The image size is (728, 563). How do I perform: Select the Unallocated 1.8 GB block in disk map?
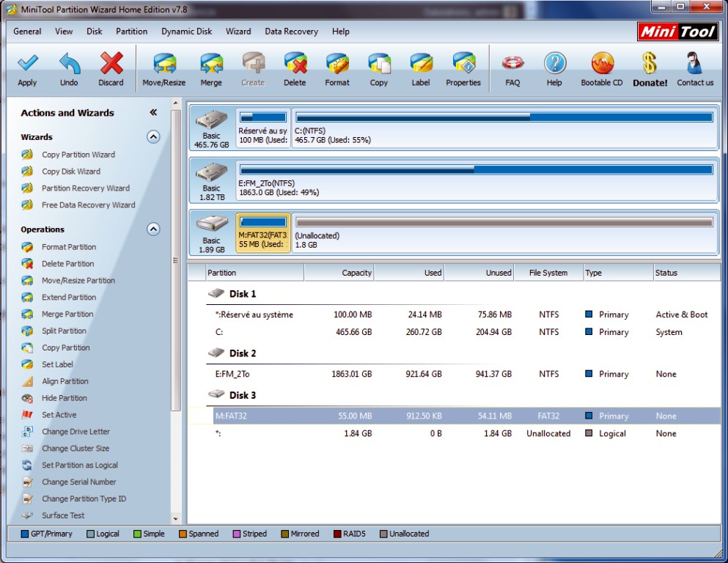505,233
